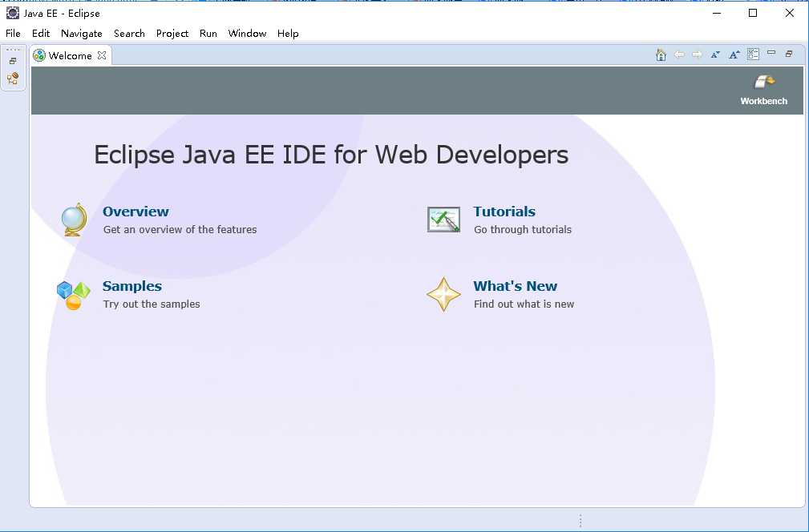Minimize the Welcome view panel

click(771, 53)
